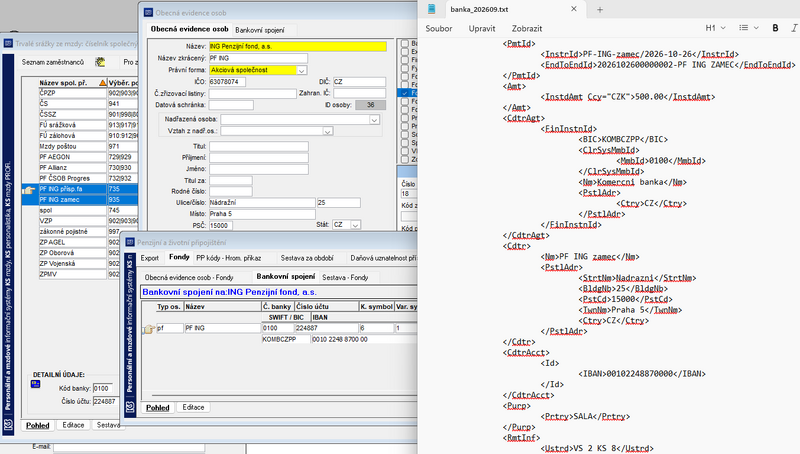Open the Sestava za období tab
The height and width of the screenshot is (454, 800).
coord(307,258)
